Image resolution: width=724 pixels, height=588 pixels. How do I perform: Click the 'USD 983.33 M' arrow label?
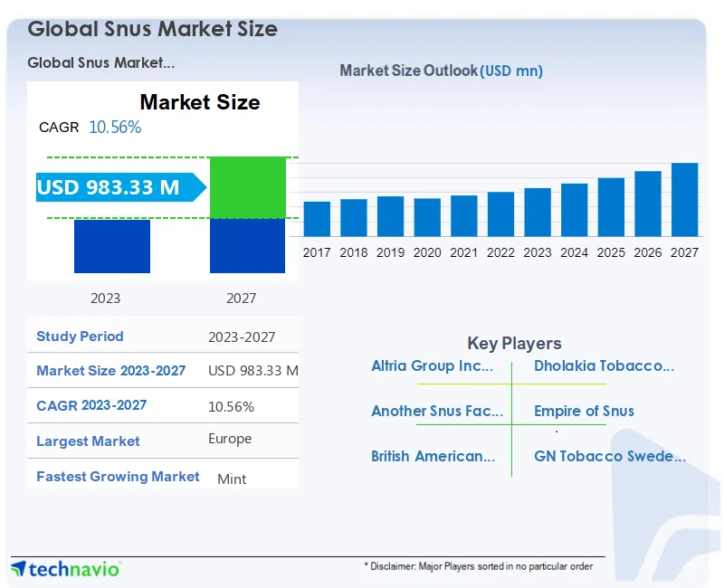point(121,187)
